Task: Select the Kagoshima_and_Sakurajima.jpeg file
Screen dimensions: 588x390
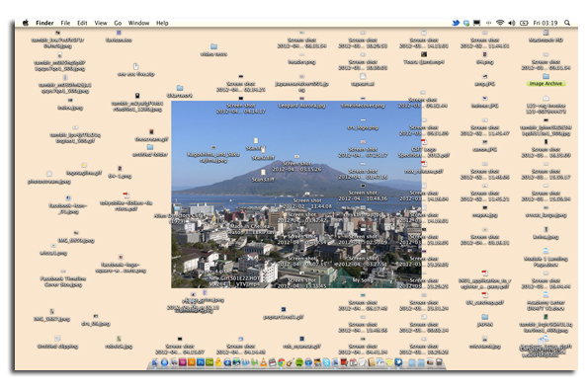Action: (213, 154)
